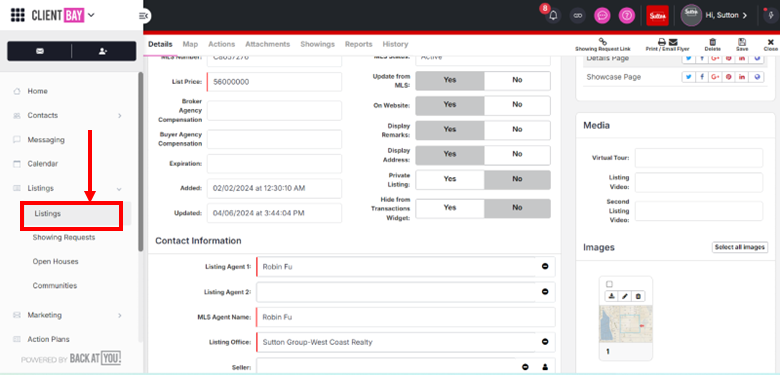Viewport: 780px width, 375px height.
Task: Tick the checkbox on image 1 card
Action: pos(609,284)
